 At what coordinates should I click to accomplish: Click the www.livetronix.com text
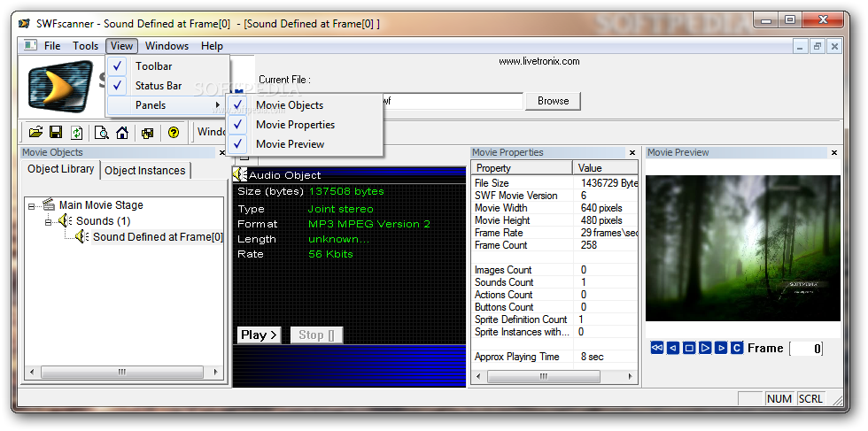(539, 61)
